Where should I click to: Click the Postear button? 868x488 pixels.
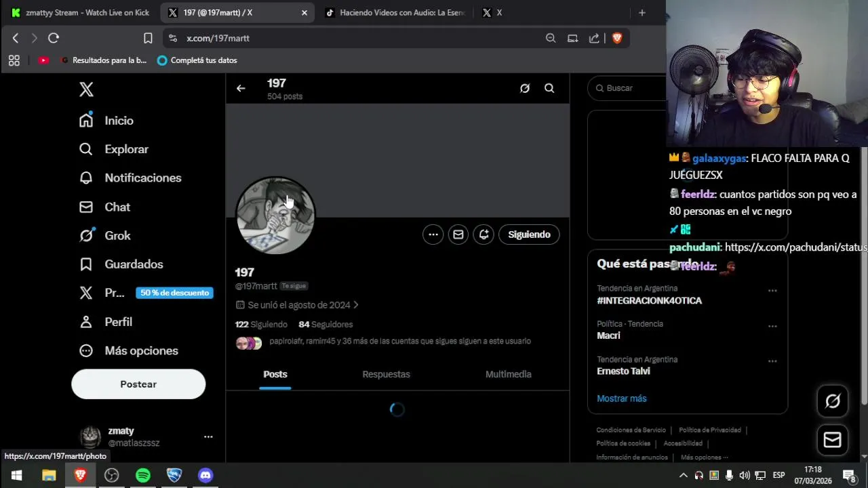click(x=138, y=384)
